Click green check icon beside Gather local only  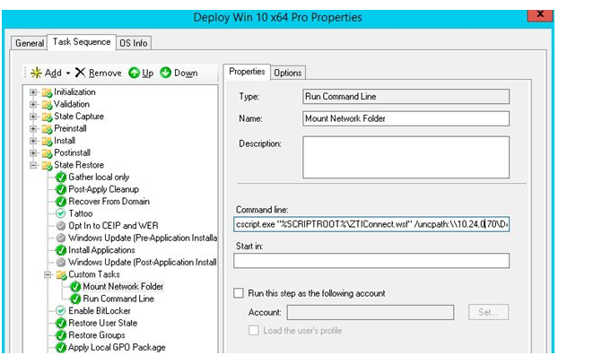tap(61, 178)
